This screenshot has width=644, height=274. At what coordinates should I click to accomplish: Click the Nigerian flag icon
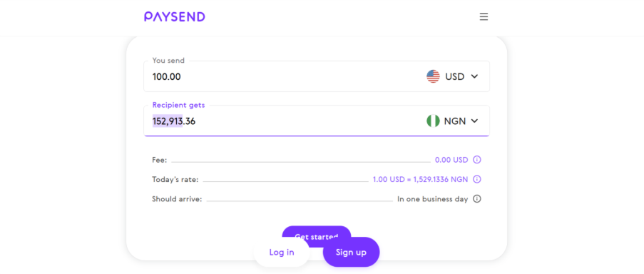point(433,121)
